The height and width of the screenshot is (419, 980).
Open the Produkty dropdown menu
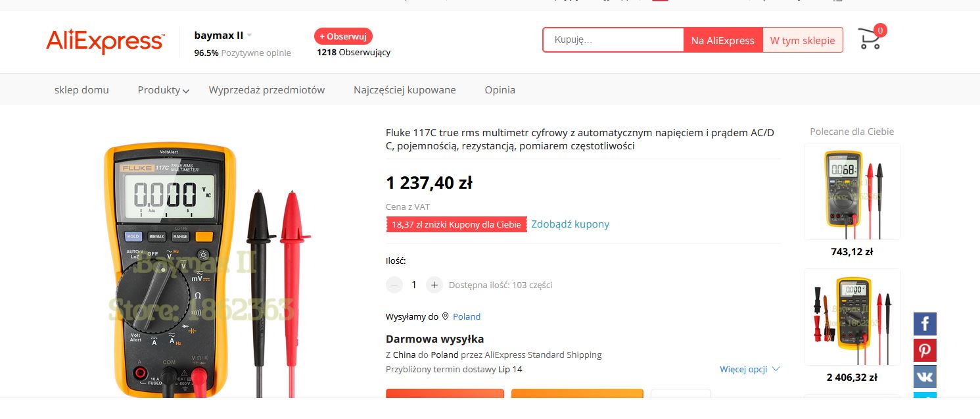(x=163, y=90)
